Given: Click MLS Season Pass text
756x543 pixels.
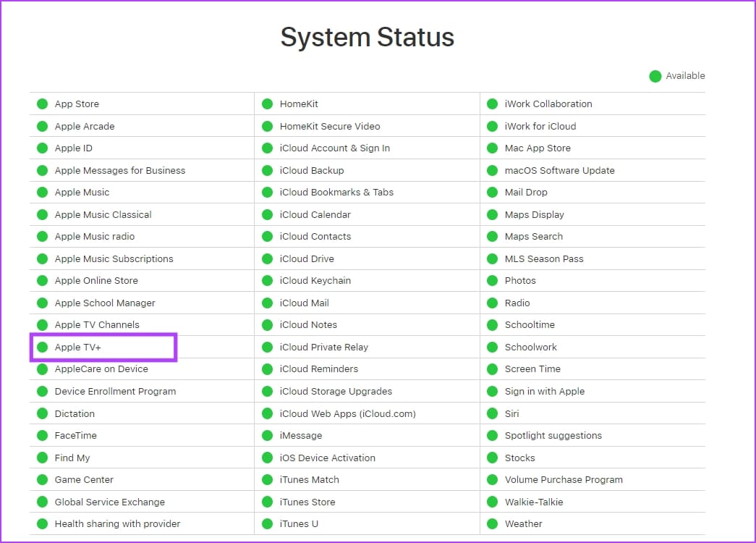Looking at the screenshot, I should pyautogui.click(x=544, y=258).
